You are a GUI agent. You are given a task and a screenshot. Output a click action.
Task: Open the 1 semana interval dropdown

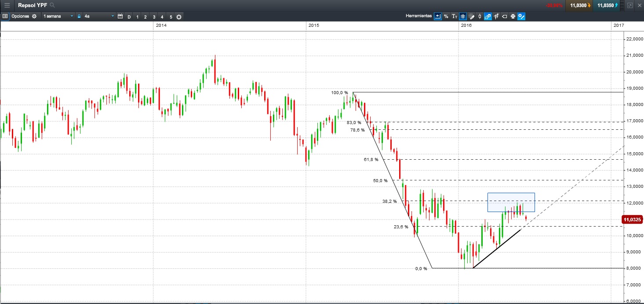coord(58,16)
